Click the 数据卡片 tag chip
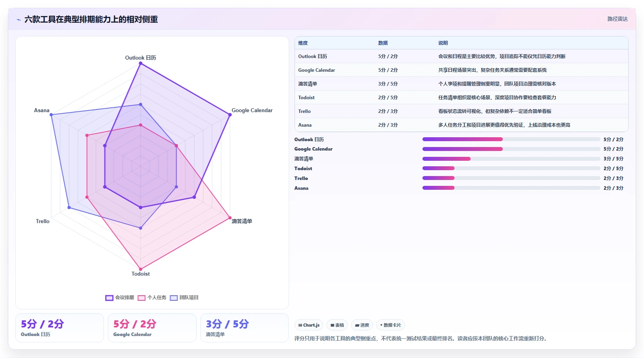Viewport: 644px width, 358px height. pyautogui.click(x=391, y=325)
